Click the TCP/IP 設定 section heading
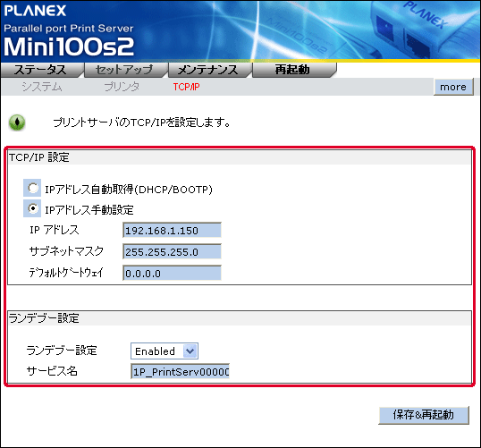 click(39, 157)
